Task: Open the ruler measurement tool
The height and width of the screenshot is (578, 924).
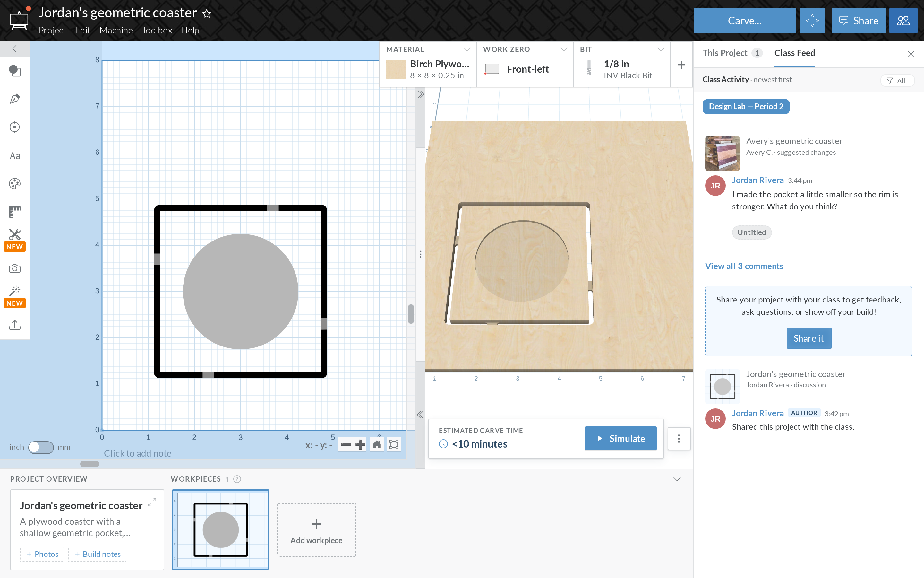Action: click(14, 212)
